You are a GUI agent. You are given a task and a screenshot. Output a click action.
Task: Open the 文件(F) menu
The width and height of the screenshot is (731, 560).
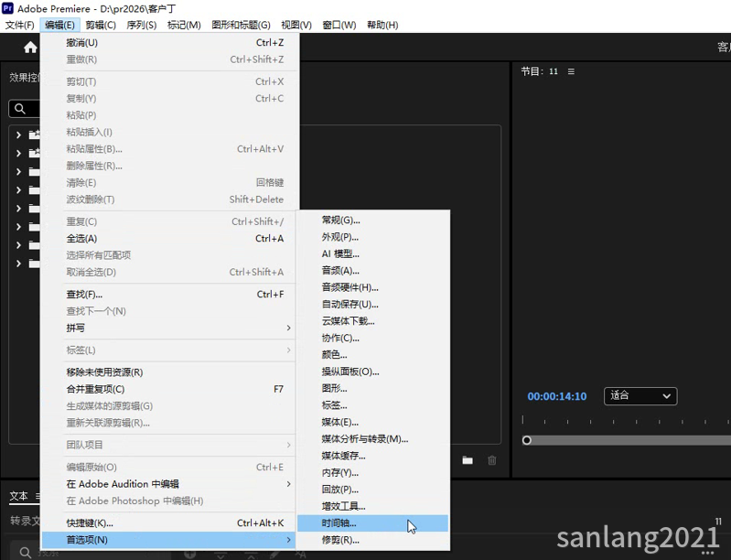[19, 25]
